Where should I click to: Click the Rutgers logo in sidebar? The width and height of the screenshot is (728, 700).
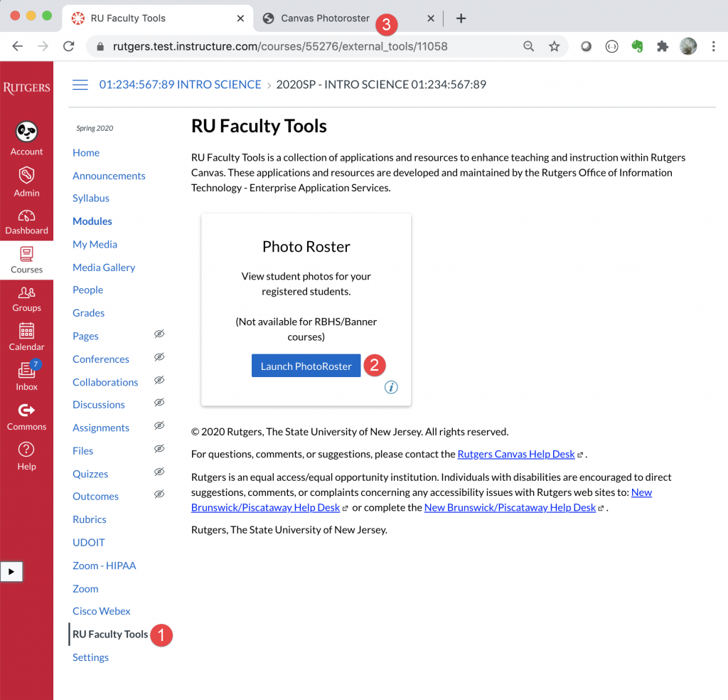tap(26, 87)
